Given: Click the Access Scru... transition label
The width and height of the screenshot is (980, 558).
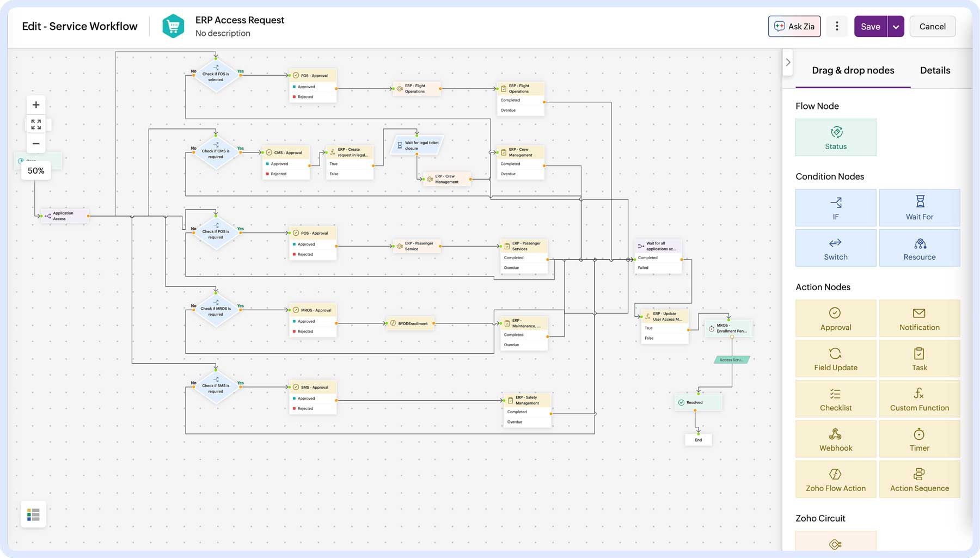Looking at the screenshot, I should coord(732,360).
